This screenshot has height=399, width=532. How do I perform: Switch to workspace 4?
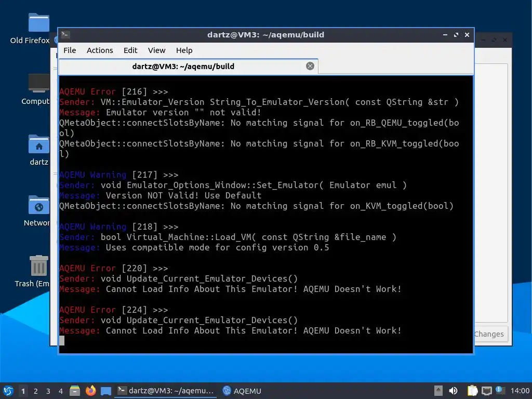click(x=61, y=391)
